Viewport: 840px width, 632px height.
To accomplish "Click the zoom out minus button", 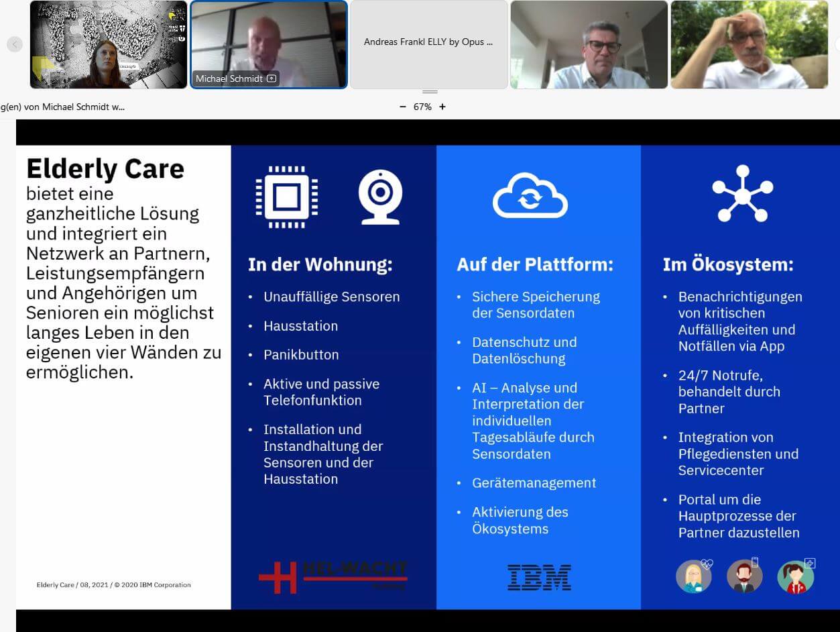I will (x=402, y=107).
